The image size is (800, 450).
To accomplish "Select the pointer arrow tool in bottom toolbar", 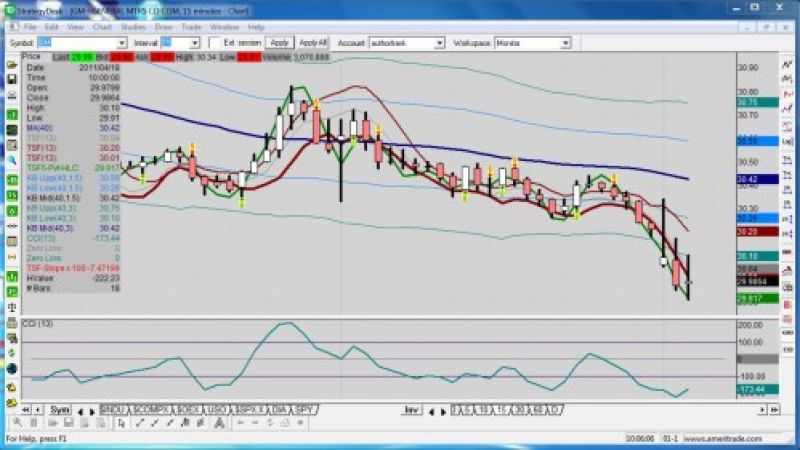I will tap(121, 423).
